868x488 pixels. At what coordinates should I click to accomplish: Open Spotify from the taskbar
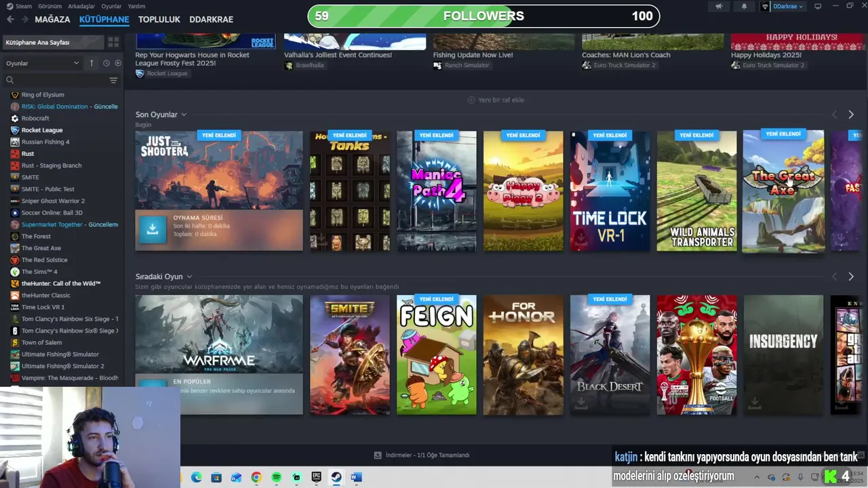point(276,477)
